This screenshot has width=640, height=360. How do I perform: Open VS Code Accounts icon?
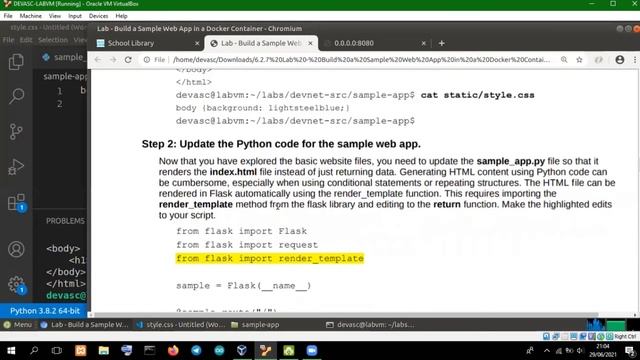[x=16, y=249]
